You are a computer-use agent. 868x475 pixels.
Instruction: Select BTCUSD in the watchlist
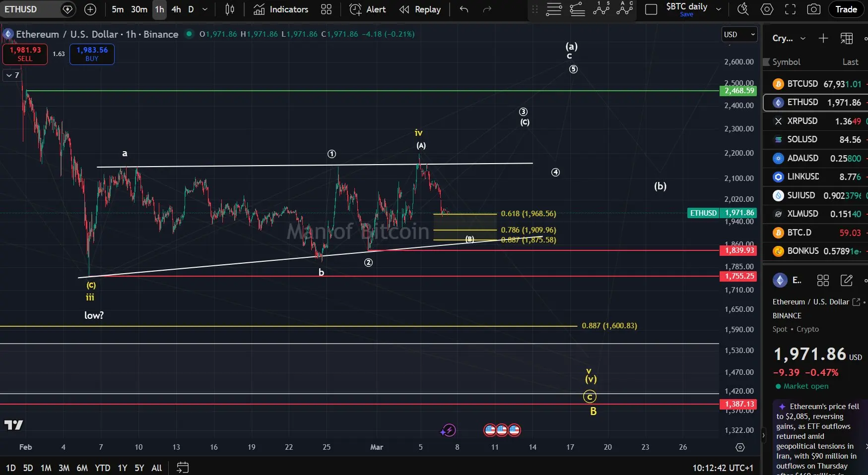tap(815, 84)
